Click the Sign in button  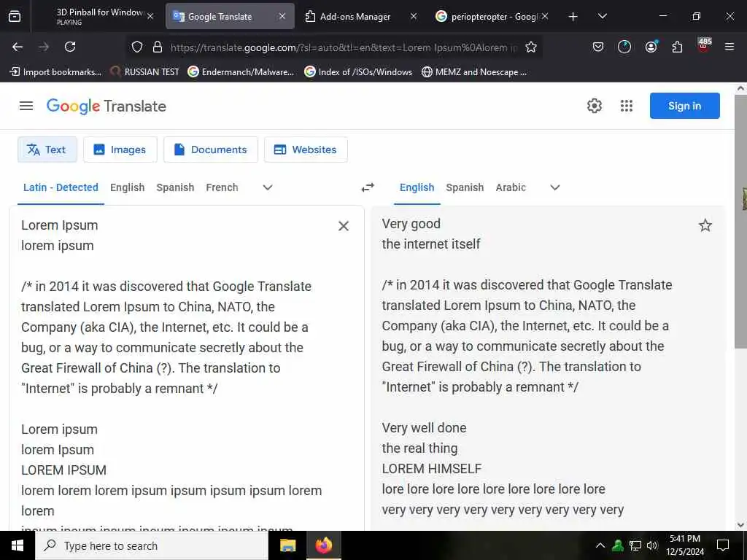(x=684, y=106)
